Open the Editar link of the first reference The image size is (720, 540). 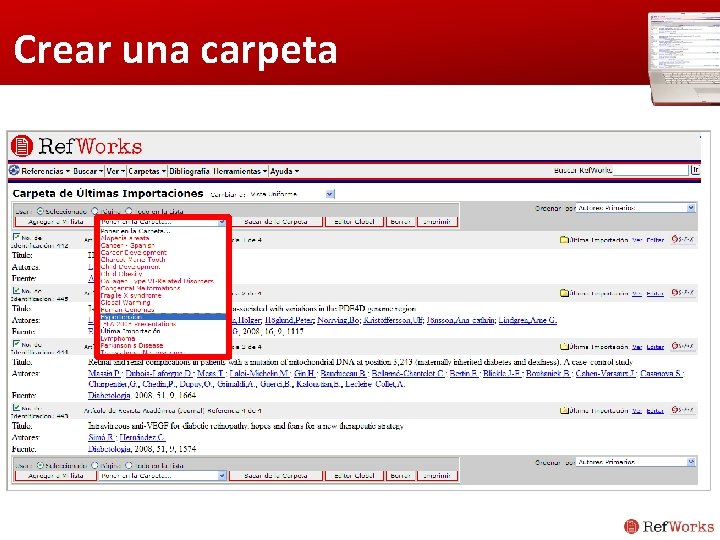(655, 240)
